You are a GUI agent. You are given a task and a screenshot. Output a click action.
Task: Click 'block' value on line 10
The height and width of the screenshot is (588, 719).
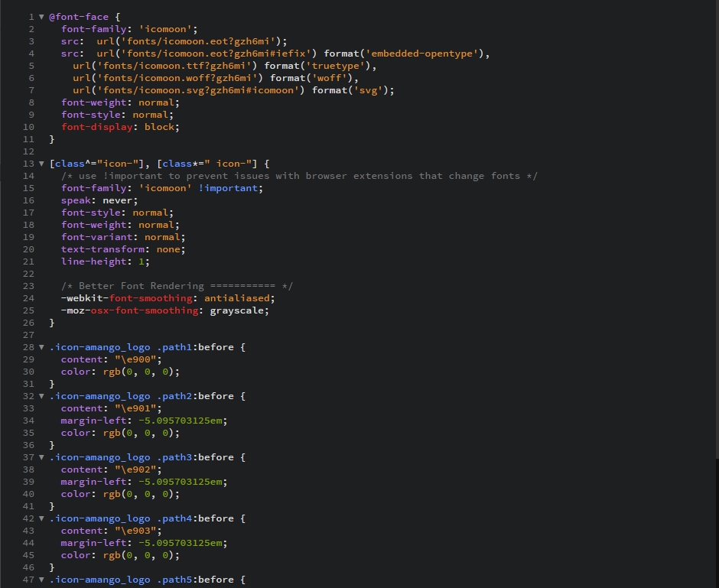(159, 127)
